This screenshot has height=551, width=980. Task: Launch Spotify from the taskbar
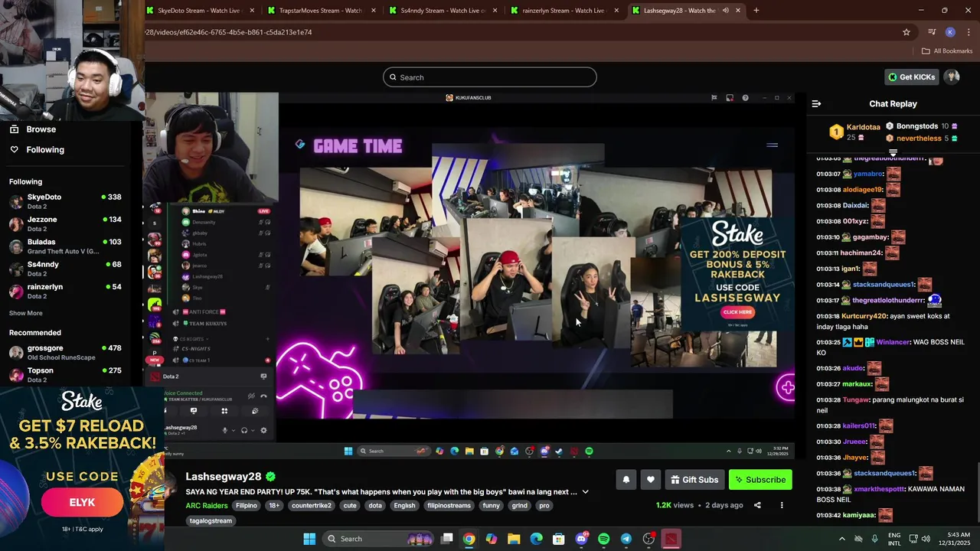tap(603, 539)
